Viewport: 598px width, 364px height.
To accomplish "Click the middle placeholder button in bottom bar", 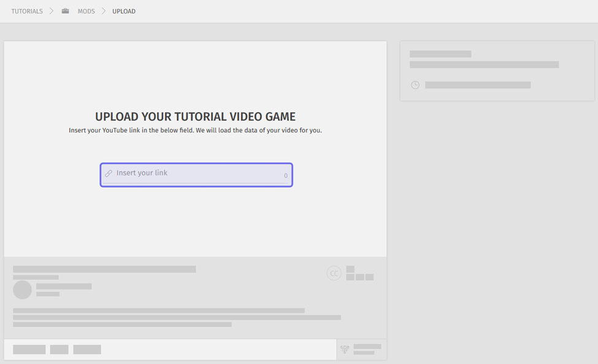I will click(59, 349).
